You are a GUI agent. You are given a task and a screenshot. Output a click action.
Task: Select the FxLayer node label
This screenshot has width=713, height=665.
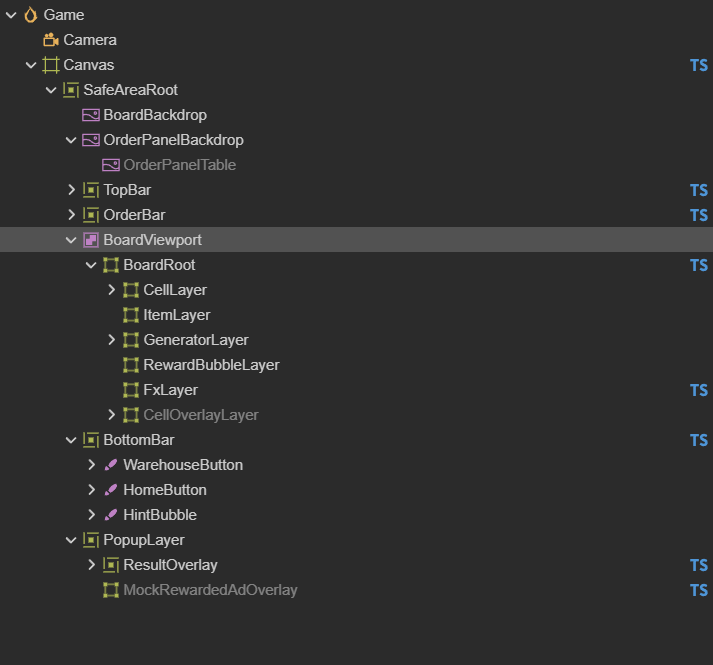171,390
